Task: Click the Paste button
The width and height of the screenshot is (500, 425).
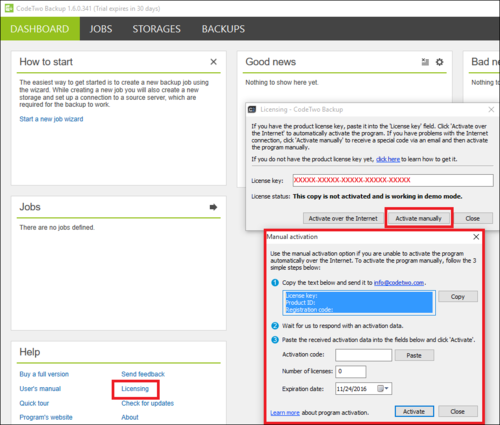Action: point(414,355)
